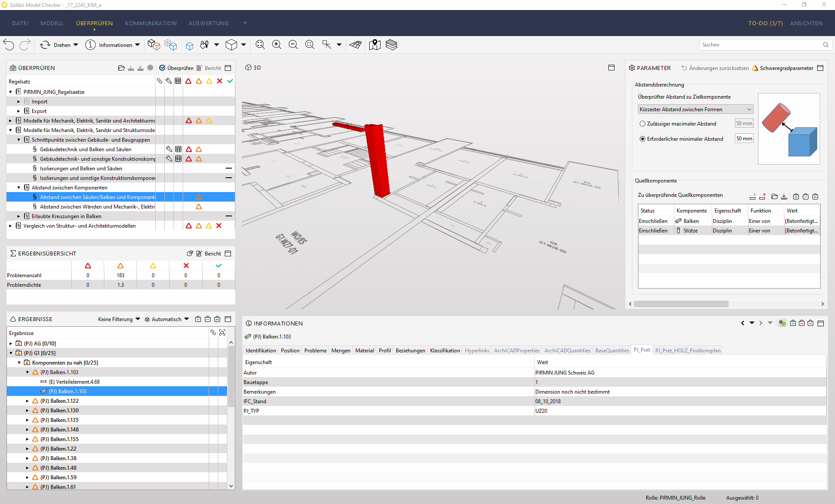Add row icon in Quellkomponente section
The height and width of the screenshot is (504, 835).
point(753,196)
